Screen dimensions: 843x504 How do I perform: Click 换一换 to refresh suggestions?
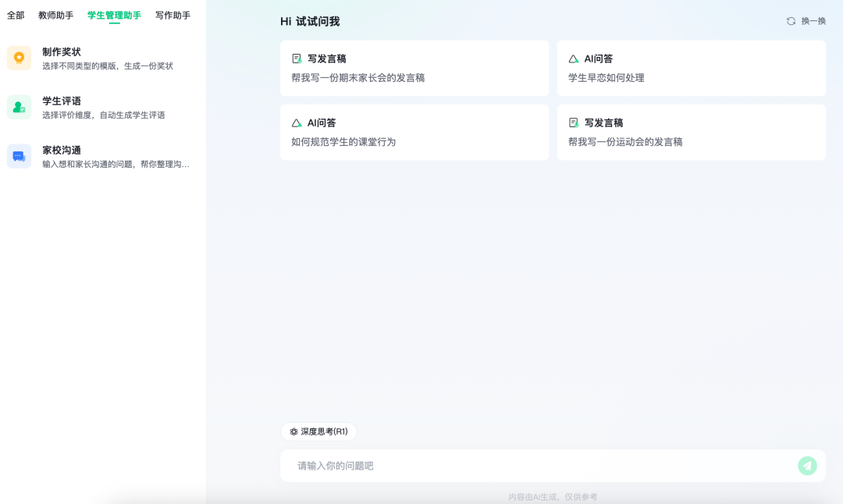806,22
